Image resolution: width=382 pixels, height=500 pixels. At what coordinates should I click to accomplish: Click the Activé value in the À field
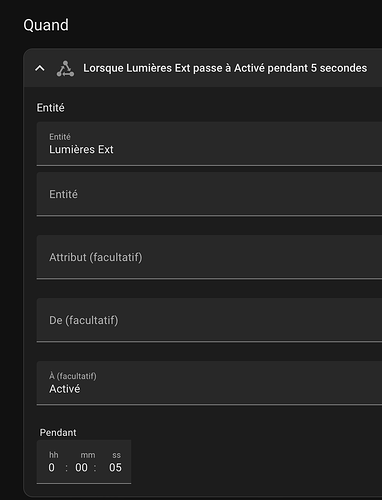(x=65, y=389)
